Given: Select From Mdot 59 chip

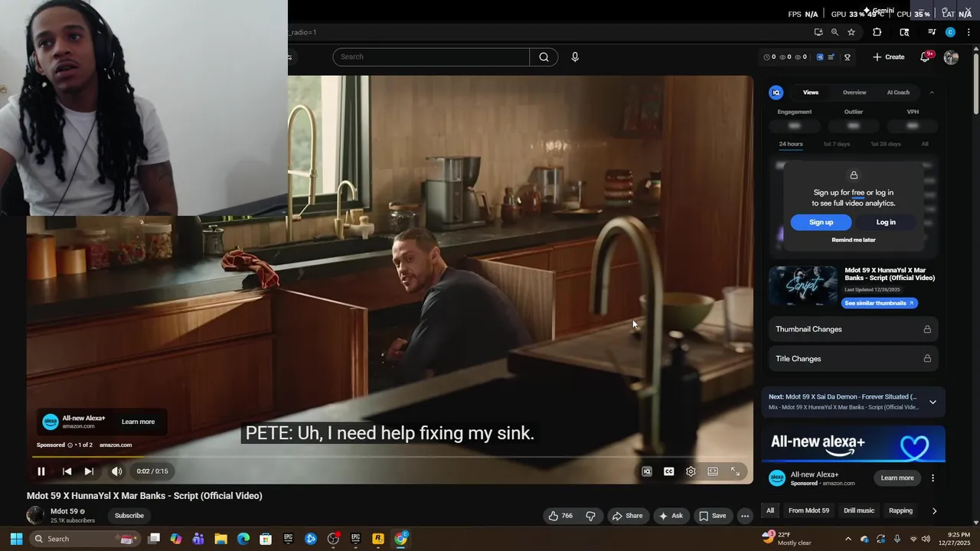Looking at the screenshot, I should [x=808, y=510].
